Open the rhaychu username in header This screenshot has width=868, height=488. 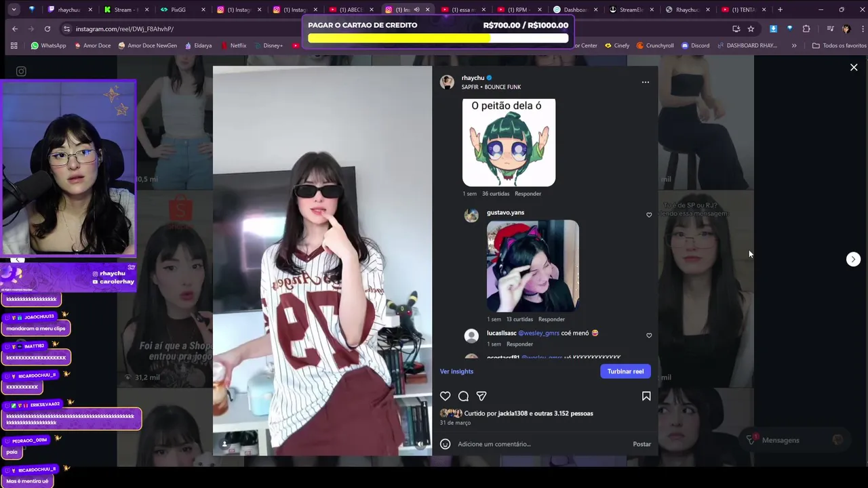pyautogui.click(x=473, y=78)
